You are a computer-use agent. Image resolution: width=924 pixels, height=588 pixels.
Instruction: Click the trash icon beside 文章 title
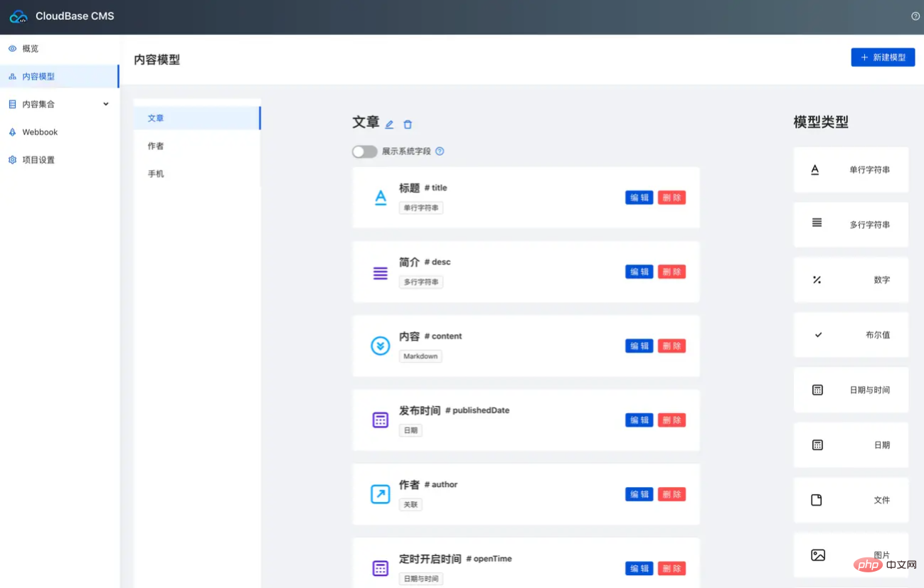click(408, 124)
